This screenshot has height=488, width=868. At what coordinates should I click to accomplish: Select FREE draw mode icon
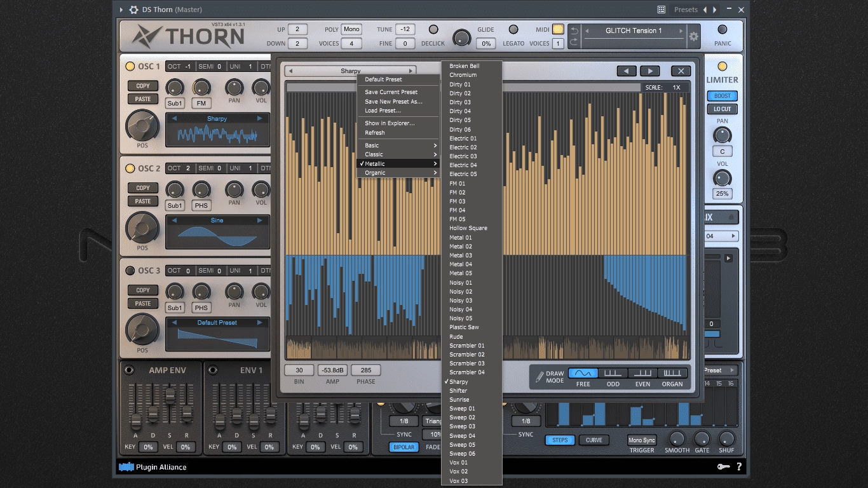tap(583, 373)
